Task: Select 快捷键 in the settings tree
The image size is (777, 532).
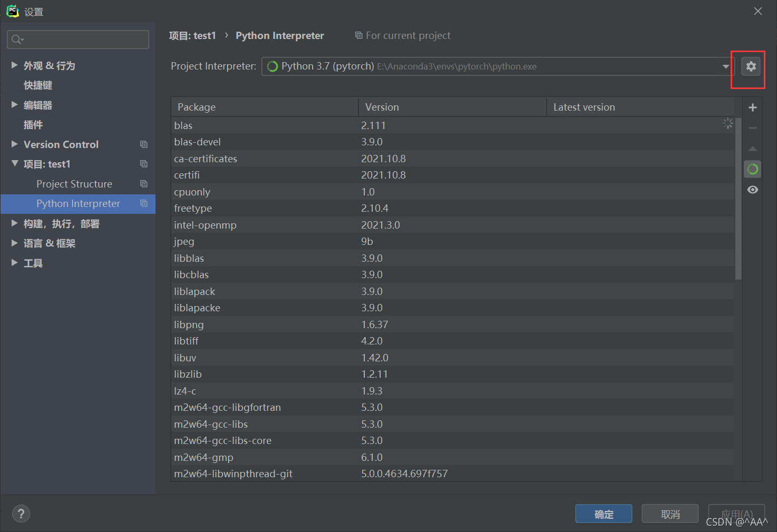Action: pos(38,85)
